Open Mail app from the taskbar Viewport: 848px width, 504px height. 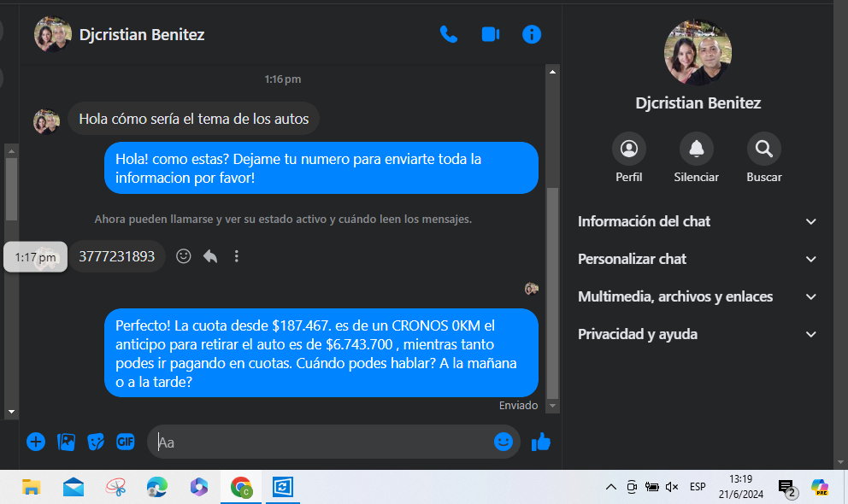pos(73,487)
